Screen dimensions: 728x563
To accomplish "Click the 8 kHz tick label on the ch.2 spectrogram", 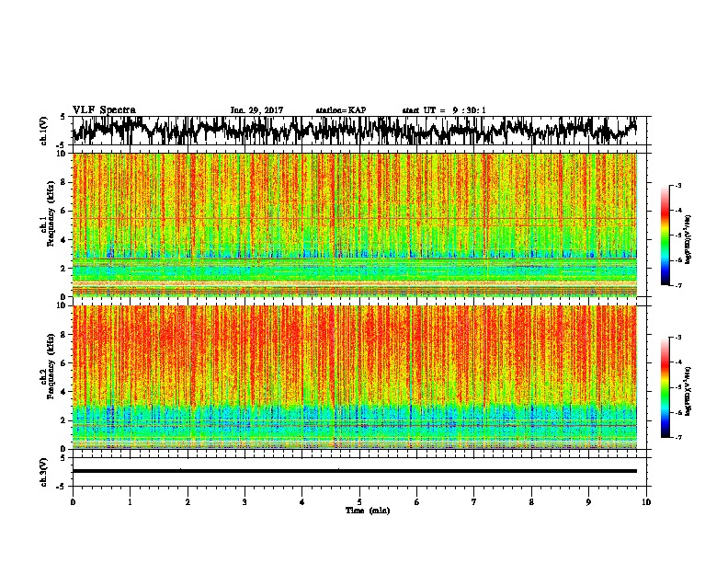I will [63, 335].
